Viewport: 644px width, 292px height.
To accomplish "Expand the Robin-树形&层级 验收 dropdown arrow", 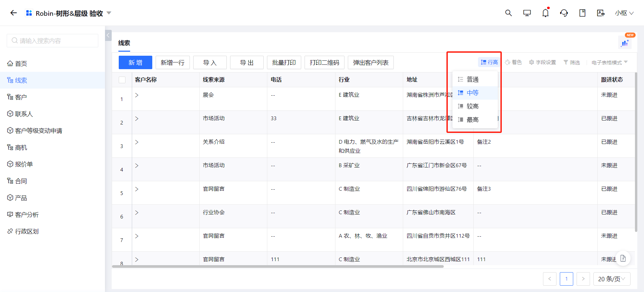I will 109,13.
